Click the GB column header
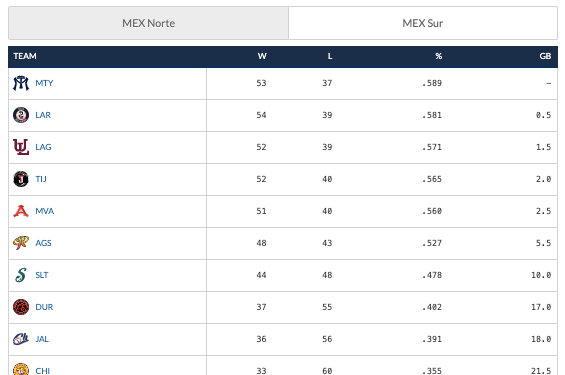Screen dimensions: 565x375 (545, 56)
